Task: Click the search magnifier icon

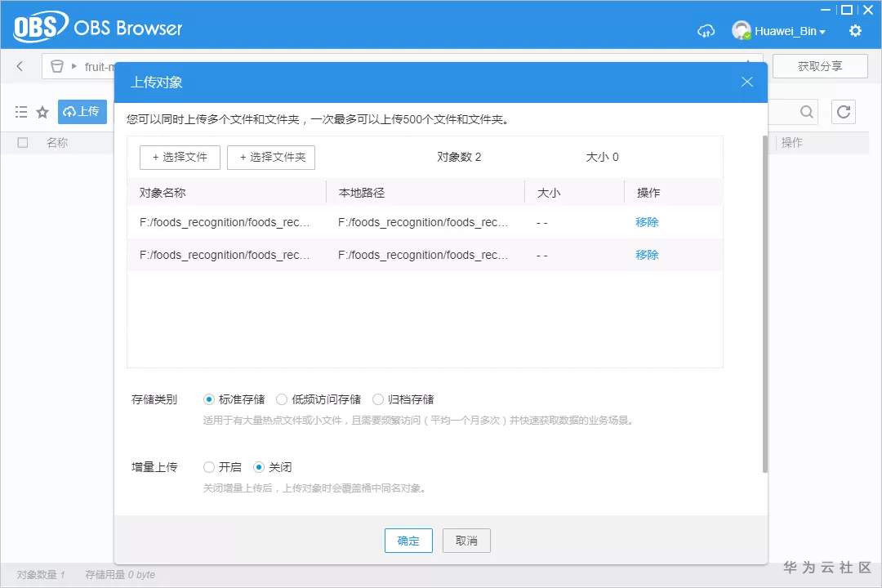Action: pos(807,111)
